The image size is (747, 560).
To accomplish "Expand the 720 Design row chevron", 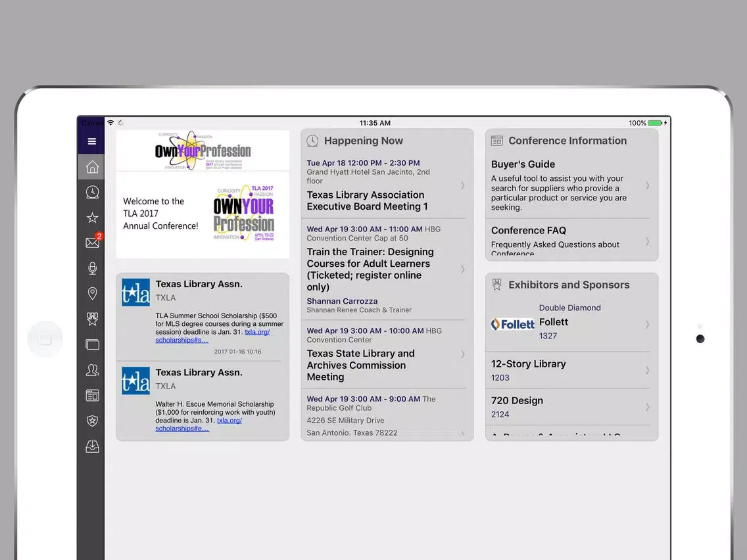I will click(x=648, y=407).
